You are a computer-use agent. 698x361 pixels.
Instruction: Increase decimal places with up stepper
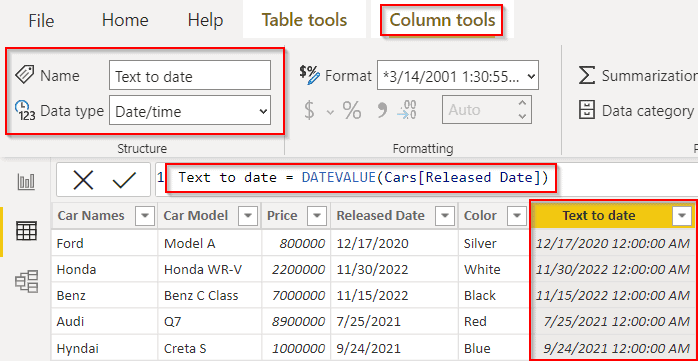click(x=523, y=103)
